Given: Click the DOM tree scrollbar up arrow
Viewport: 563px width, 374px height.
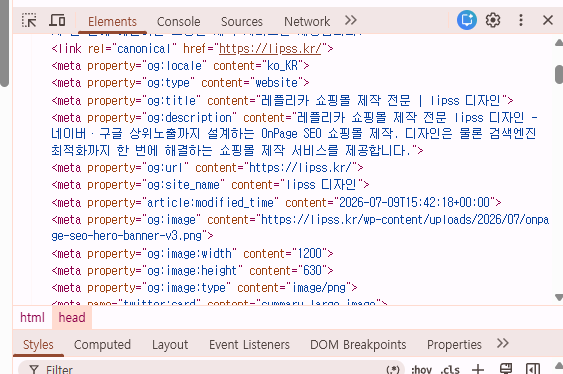Looking at the screenshot, I should coord(559,43).
